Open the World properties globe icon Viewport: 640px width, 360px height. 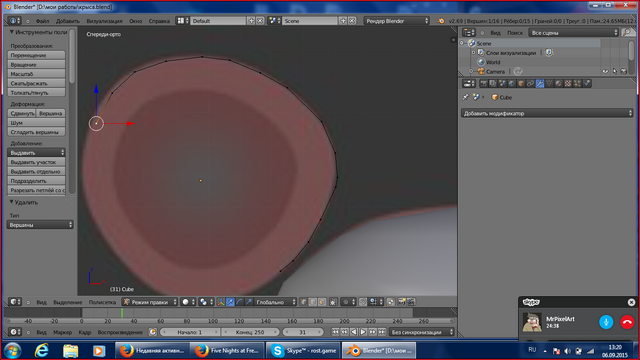[x=511, y=84]
